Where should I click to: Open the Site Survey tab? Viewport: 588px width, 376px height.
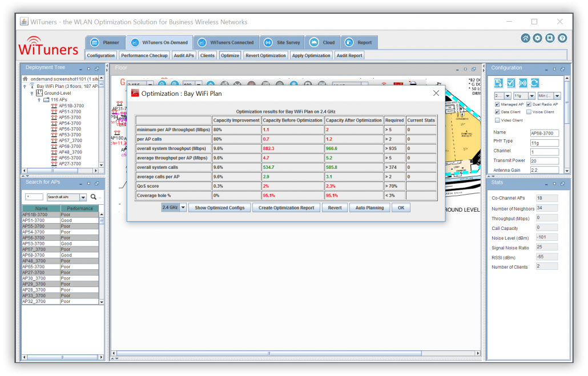[281, 42]
